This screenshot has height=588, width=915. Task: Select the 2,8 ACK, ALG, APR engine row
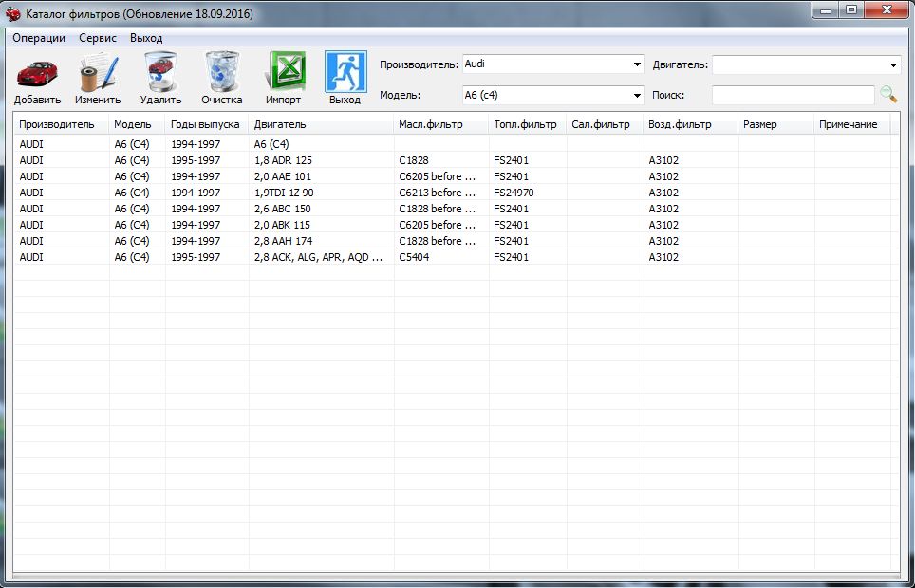pyautogui.click(x=457, y=257)
